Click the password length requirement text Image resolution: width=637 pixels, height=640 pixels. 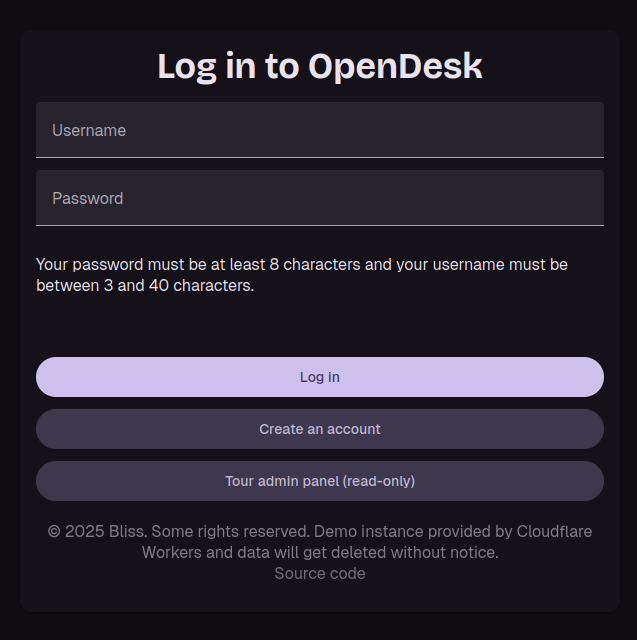[200, 265]
